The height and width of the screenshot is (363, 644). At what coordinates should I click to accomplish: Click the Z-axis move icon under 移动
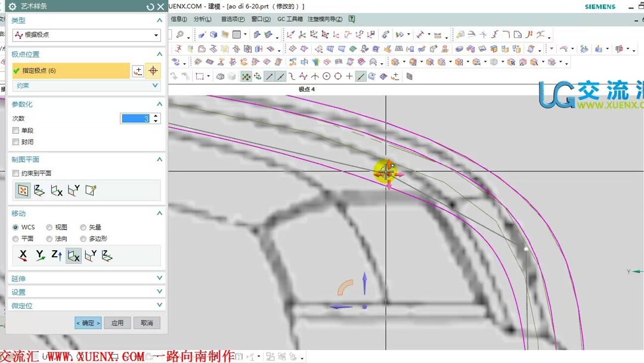(57, 254)
